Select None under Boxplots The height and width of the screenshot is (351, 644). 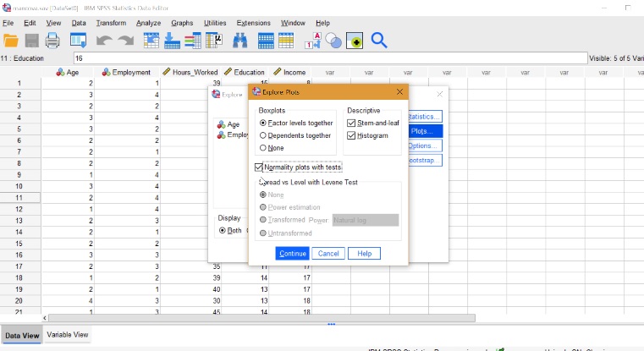[x=263, y=148]
